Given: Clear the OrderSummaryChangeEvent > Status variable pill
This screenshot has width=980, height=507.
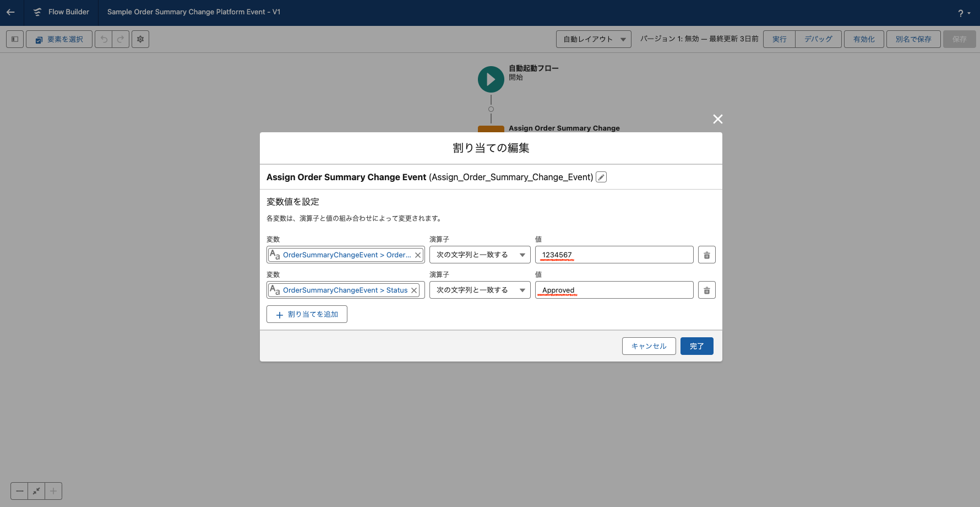Looking at the screenshot, I should (x=414, y=290).
